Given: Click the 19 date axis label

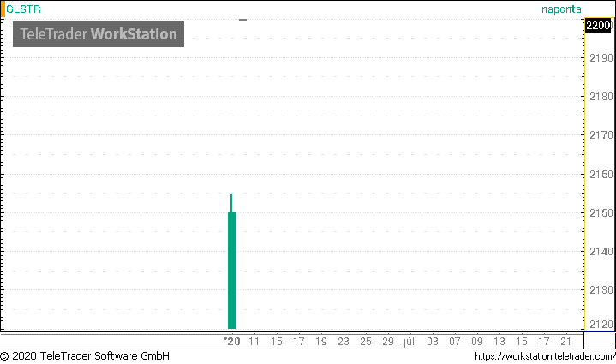Looking at the screenshot, I should click(x=321, y=341).
